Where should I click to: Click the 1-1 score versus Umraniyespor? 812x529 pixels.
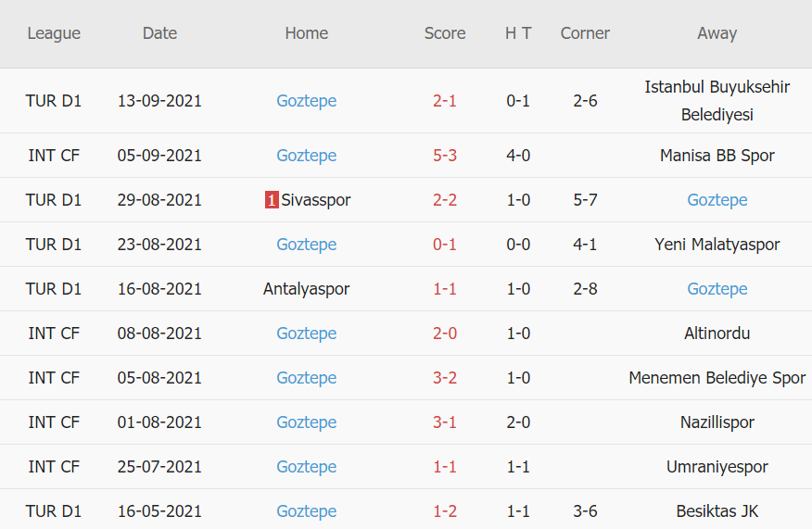pos(445,467)
